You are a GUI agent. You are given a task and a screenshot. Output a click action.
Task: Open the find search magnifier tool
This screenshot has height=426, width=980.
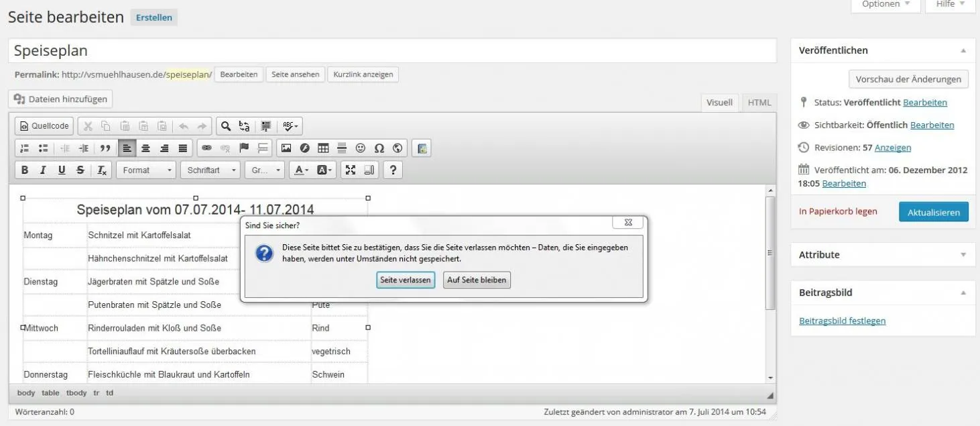click(x=226, y=126)
